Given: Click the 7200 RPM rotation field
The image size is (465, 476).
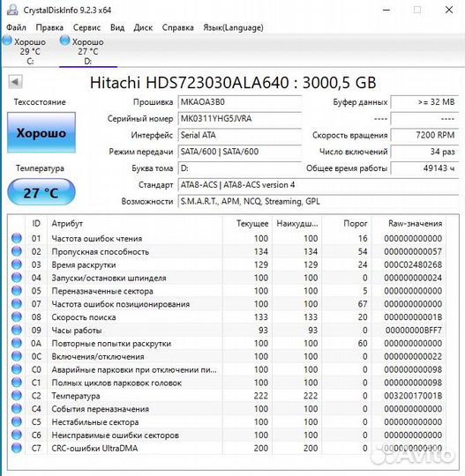Looking at the screenshot, I should pos(424,135).
